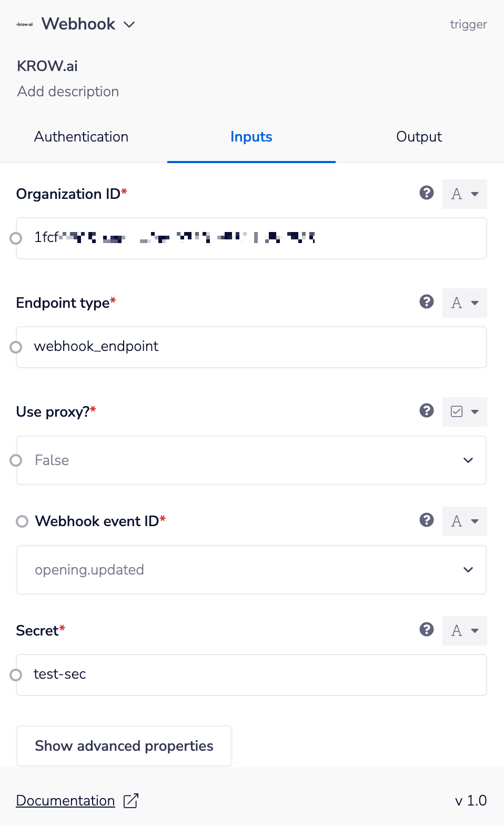Toggle the radio circle beside Organization ID input
Viewport: 504px width, 826px height.
[x=16, y=238]
